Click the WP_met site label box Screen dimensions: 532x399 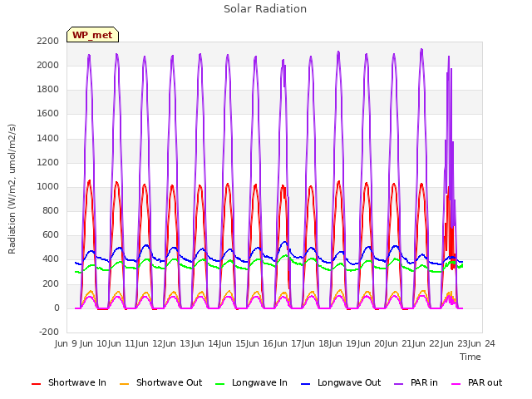point(92,35)
